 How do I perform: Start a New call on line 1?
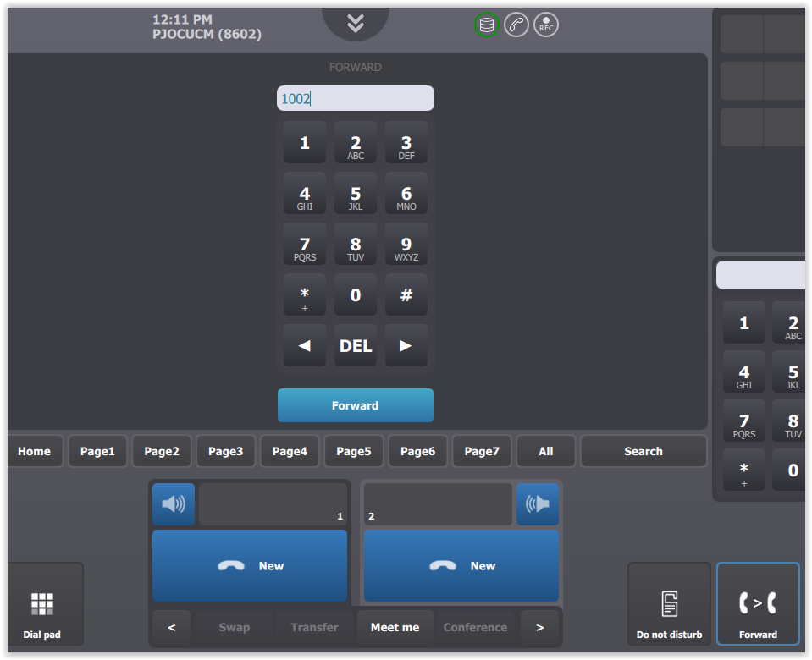[x=250, y=566]
